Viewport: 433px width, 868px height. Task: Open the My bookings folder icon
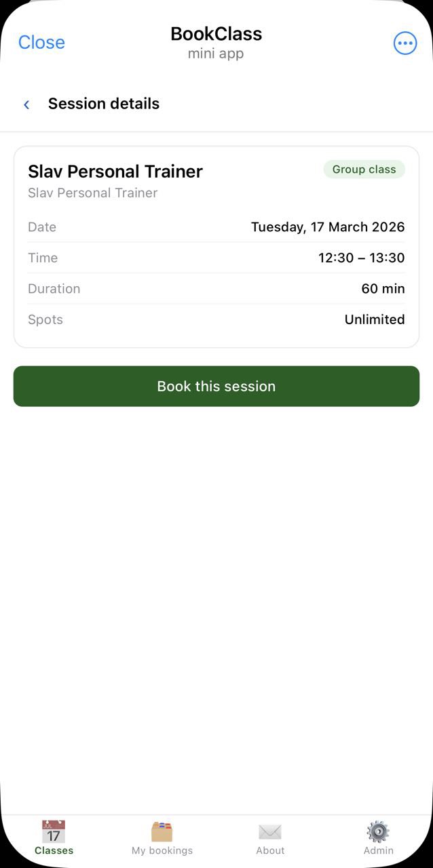click(x=162, y=832)
